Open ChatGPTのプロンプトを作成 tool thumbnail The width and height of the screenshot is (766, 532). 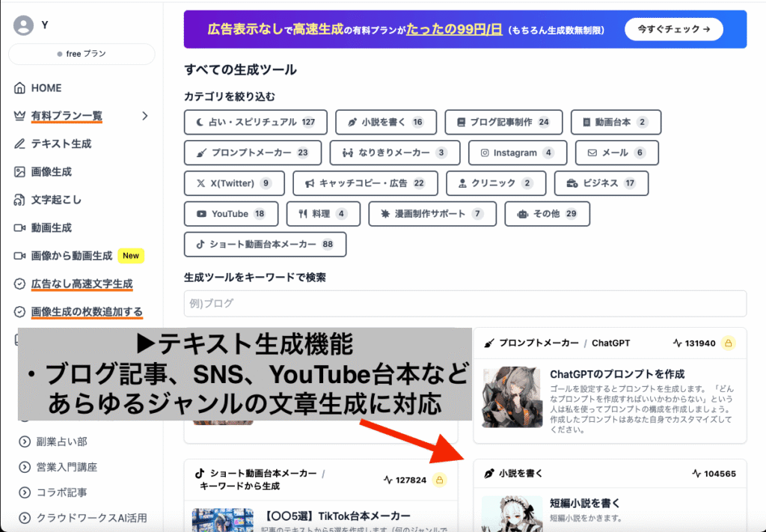(x=512, y=397)
